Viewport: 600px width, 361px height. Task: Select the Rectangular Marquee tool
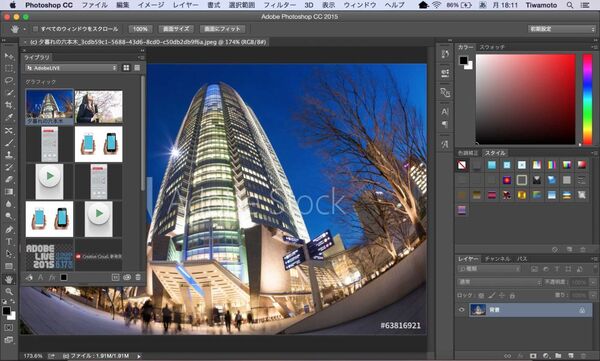8,69
